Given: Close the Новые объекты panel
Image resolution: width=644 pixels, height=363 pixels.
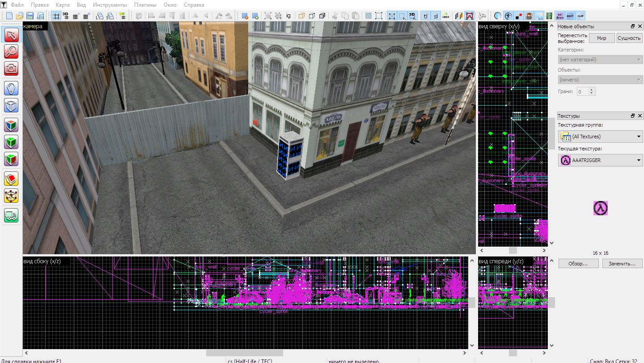Looking at the screenshot, I should (x=640, y=26).
